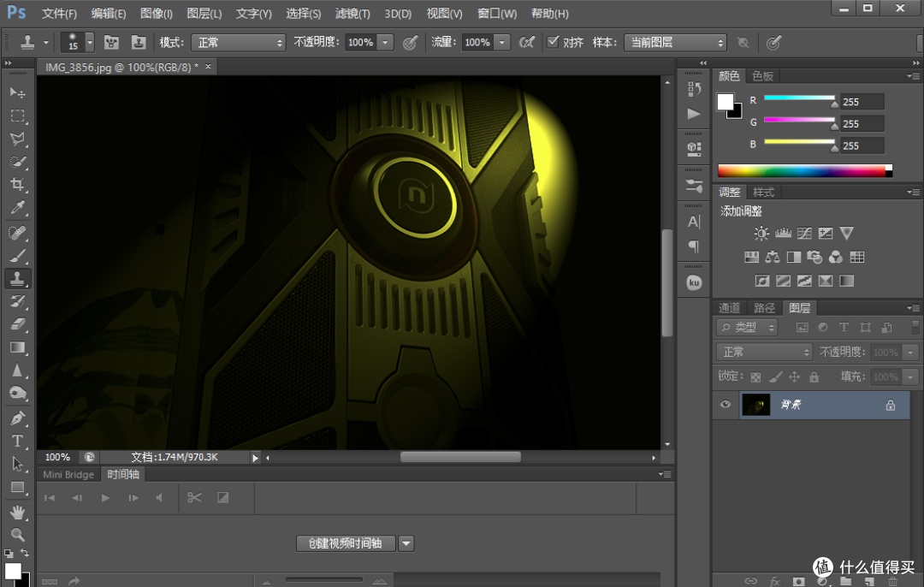924x587 pixels.
Task: Open the Opacity dropdown arrow in options bar
Action: pos(385,43)
